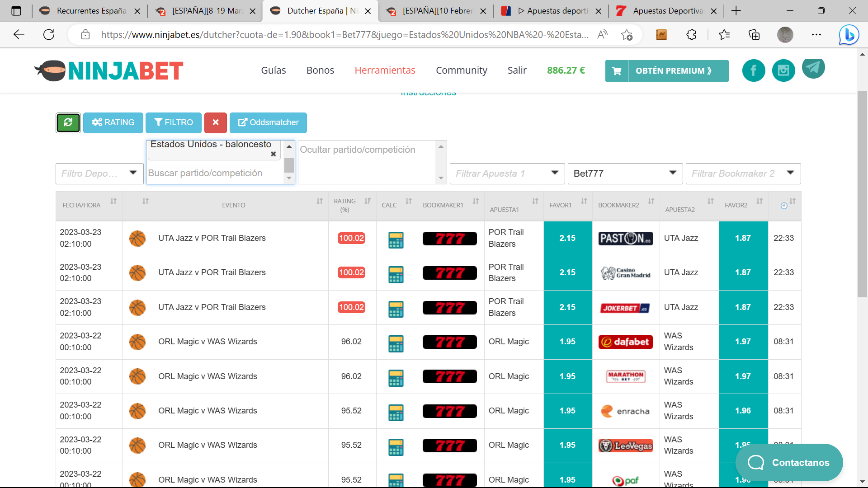Click the Instagram icon in header
Screen dimensions: 868x488
click(783, 70)
